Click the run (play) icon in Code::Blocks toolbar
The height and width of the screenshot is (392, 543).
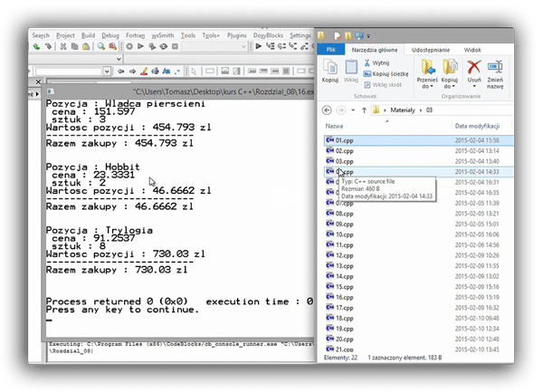pyautogui.click(x=140, y=46)
